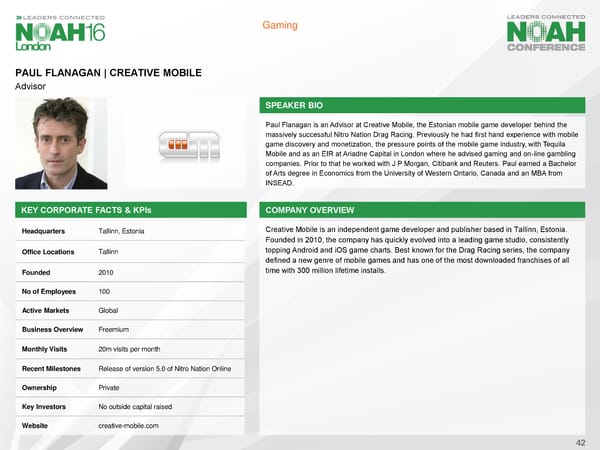Click the Paul Flanagan | Creative Mobile heading
Image resolution: width=600 pixels, height=450 pixels.
click(x=109, y=73)
